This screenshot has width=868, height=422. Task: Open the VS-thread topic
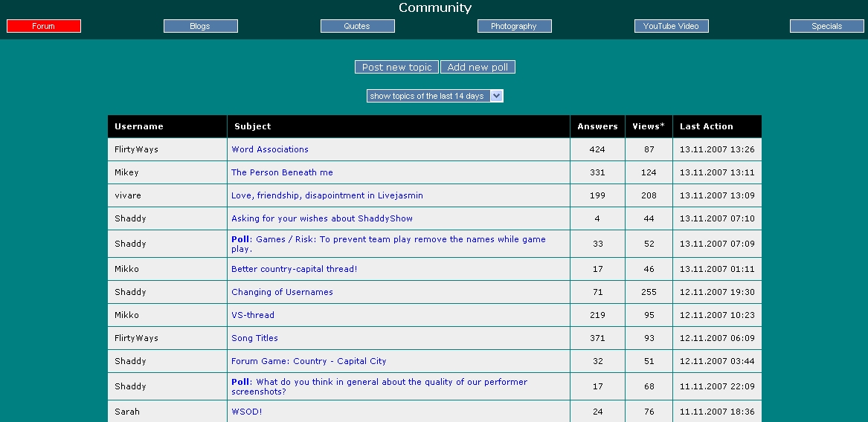[252, 315]
